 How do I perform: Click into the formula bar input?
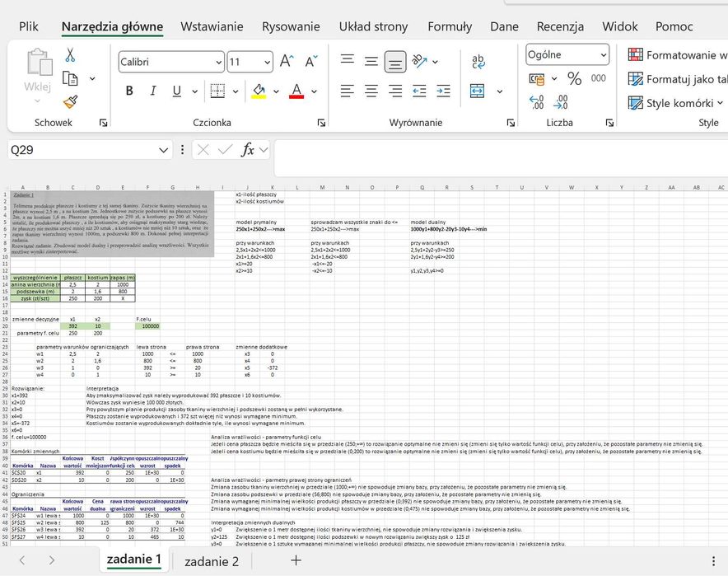[x=501, y=158]
